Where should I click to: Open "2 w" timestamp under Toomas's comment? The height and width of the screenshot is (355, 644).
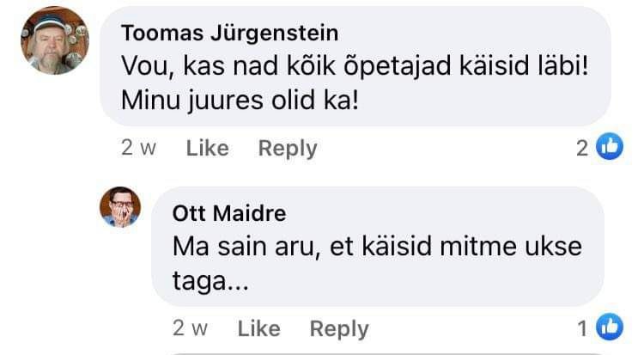[x=138, y=148]
